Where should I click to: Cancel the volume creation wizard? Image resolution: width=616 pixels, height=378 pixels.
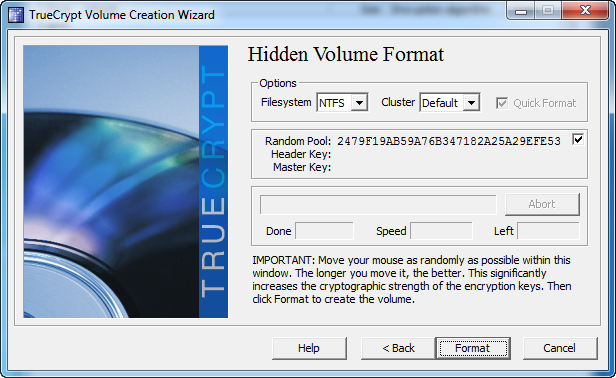[x=560, y=348]
